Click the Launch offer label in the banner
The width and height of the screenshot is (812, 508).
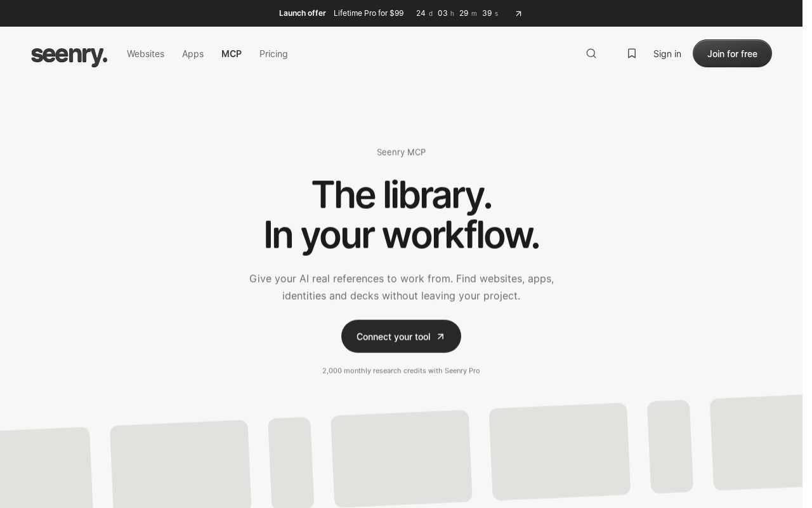(x=303, y=13)
